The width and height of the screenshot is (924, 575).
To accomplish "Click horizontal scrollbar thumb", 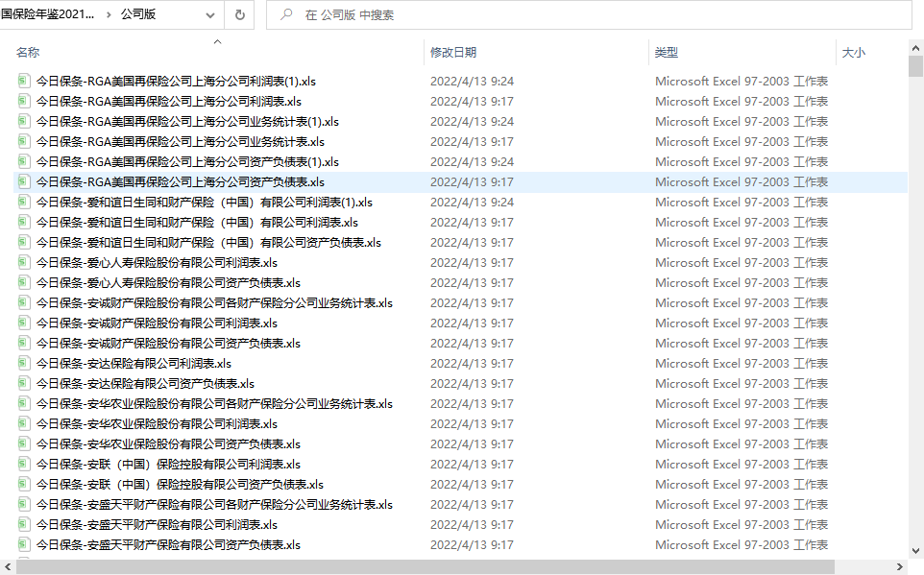I will [x=425, y=566].
